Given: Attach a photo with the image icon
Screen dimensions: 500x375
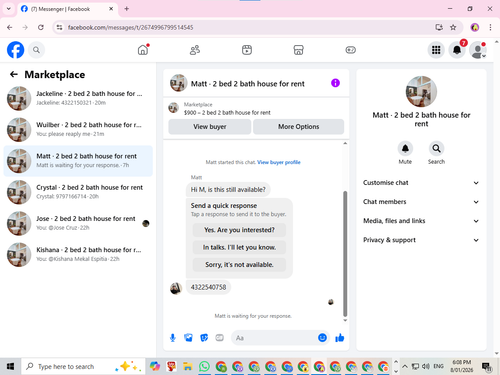Looking at the screenshot, I should [188, 338].
